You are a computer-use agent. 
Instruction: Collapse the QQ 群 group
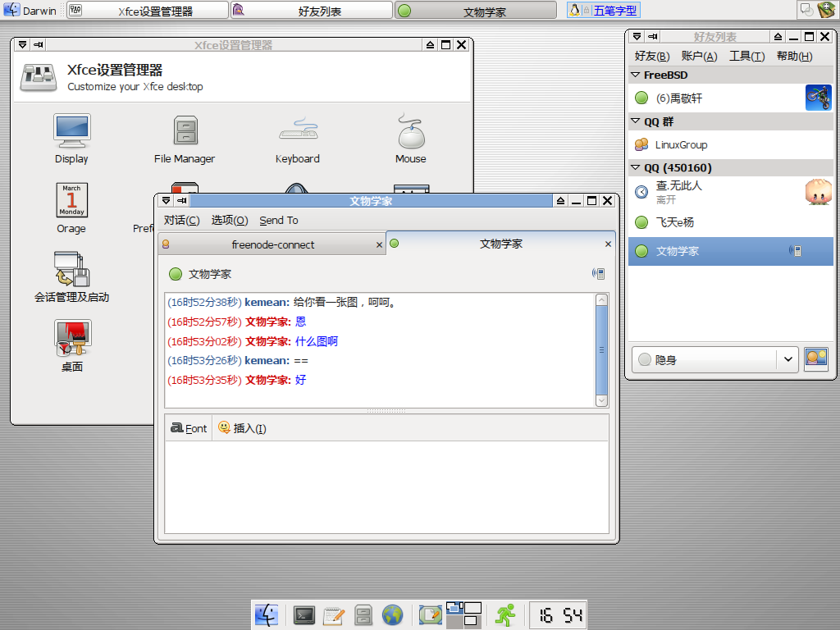pos(636,121)
